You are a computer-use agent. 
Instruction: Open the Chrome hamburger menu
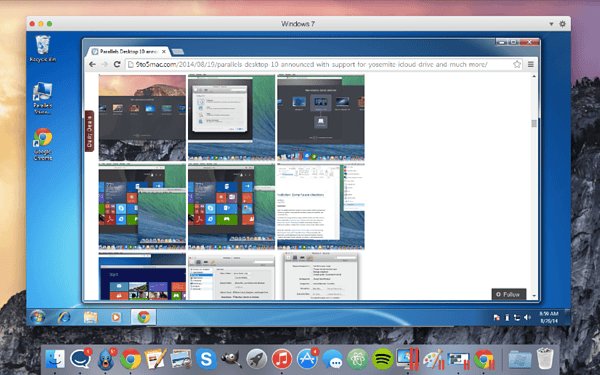[x=531, y=64]
